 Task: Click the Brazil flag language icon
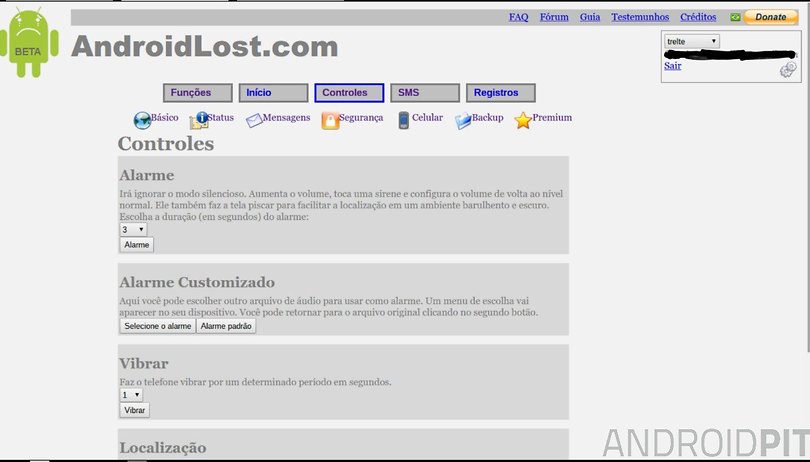(735, 17)
